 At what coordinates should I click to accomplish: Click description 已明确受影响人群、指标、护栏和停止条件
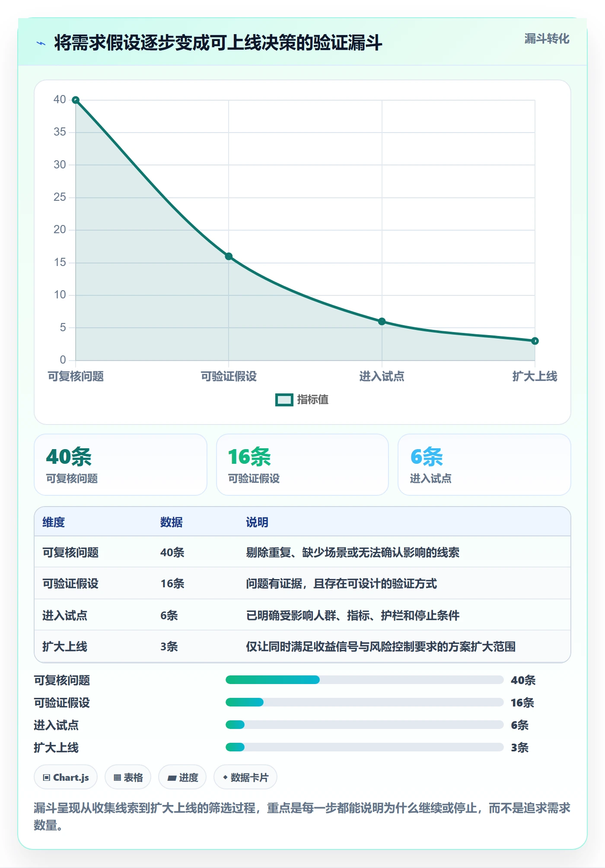click(353, 615)
